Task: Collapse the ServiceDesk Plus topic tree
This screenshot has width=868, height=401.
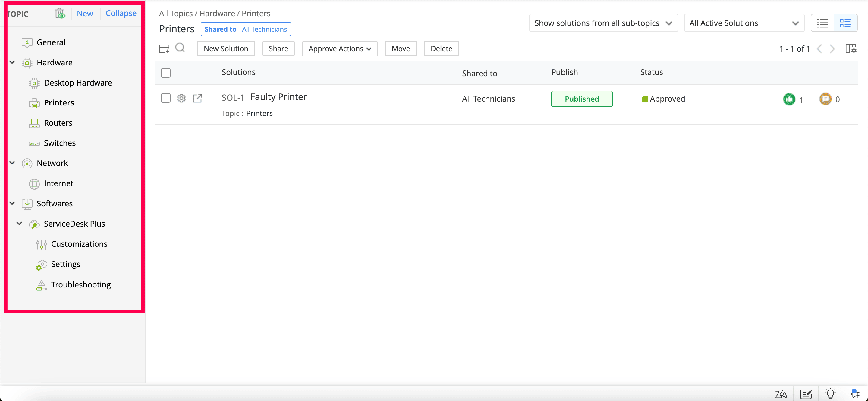Action: click(20, 224)
